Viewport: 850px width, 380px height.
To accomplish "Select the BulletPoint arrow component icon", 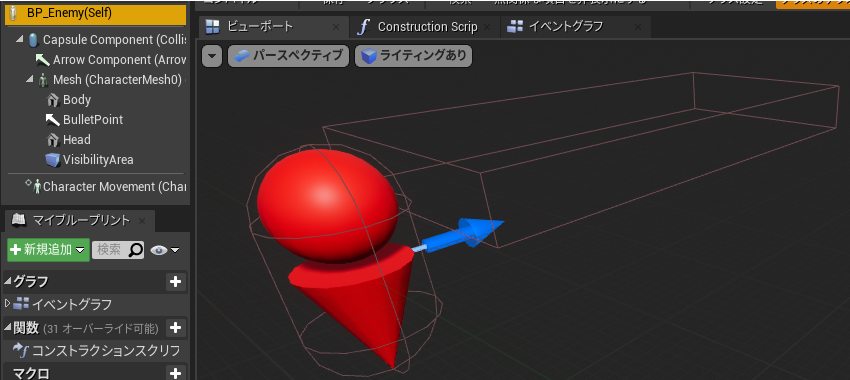I will [x=53, y=120].
